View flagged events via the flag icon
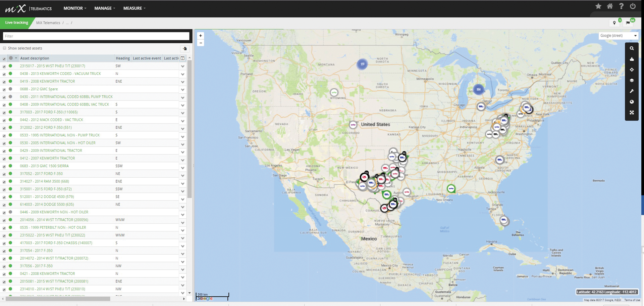 (628, 23)
